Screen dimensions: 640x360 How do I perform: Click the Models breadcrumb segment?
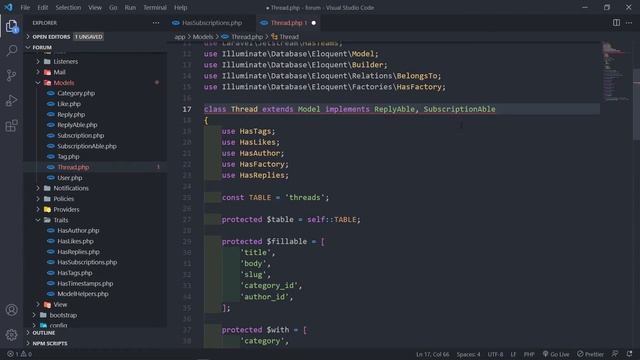click(203, 37)
